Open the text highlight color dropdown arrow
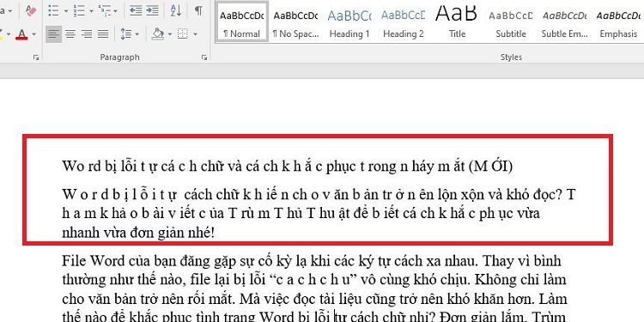644x322 pixels. click(9, 34)
